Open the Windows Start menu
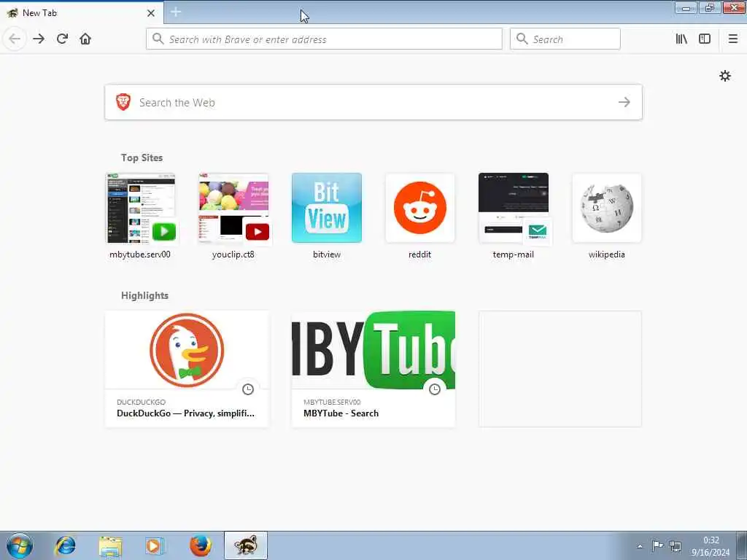Screen dimensions: 747x560 point(20,545)
